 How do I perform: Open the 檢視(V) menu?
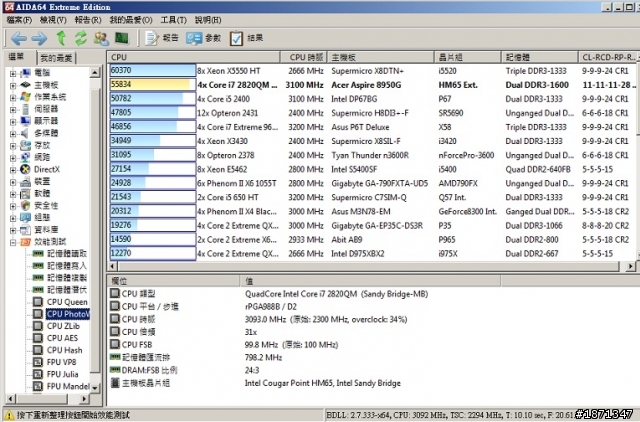53,20
